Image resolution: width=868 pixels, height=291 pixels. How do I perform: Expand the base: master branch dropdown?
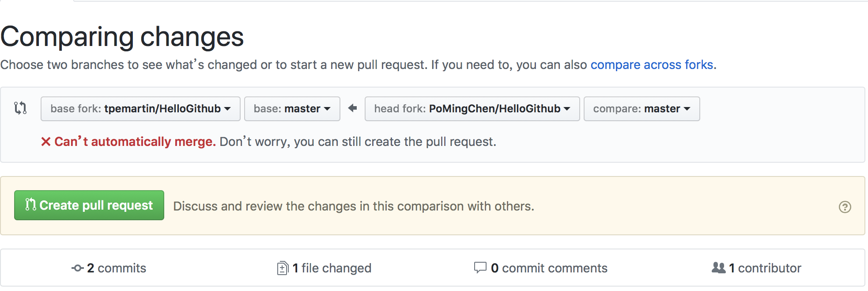(x=292, y=109)
